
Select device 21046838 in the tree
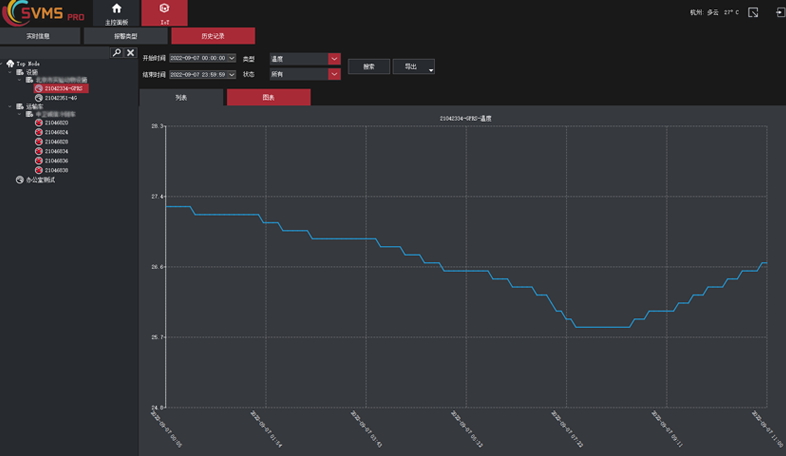click(56, 170)
